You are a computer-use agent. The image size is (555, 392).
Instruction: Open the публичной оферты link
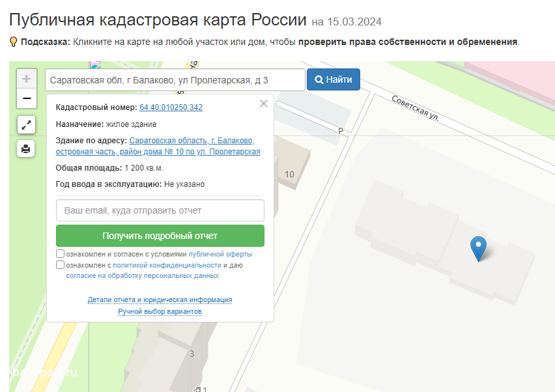(220, 255)
